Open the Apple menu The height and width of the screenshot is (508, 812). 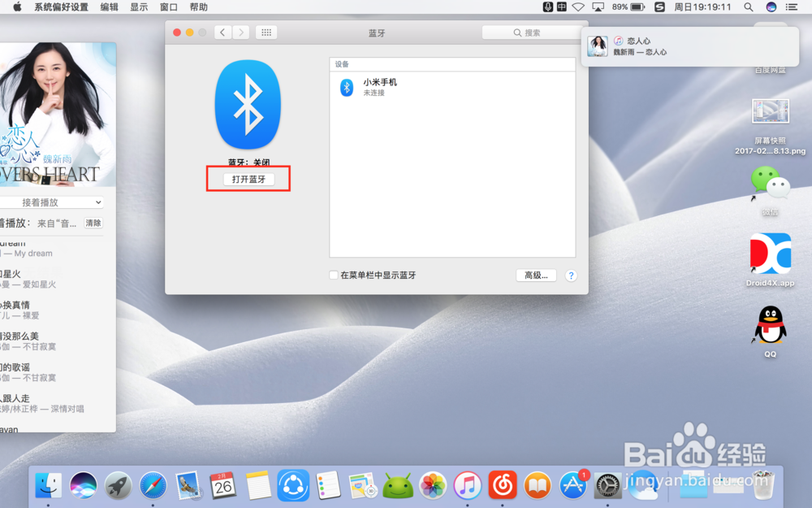pos(17,7)
